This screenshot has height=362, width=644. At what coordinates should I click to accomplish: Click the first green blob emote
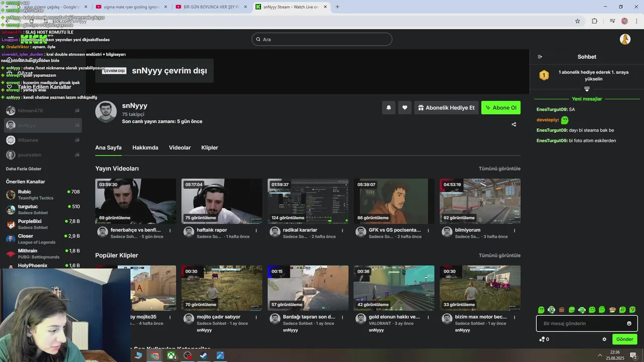(x=541, y=310)
